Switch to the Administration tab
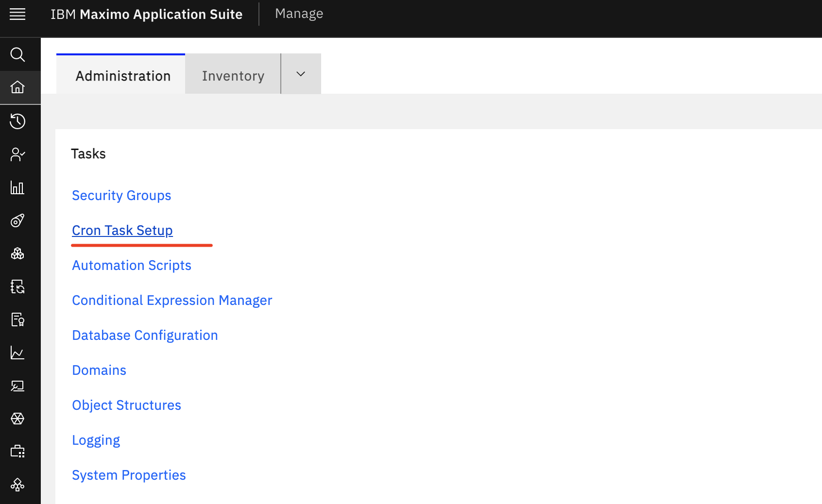 [x=120, y=74]
